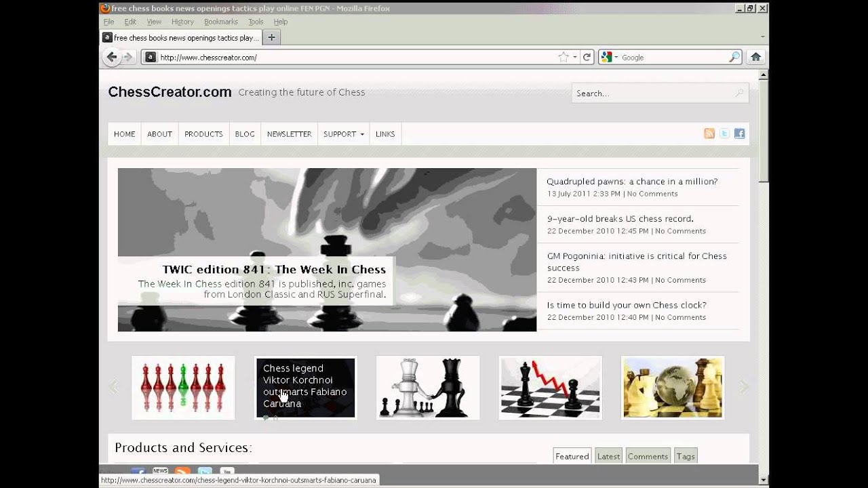
Task: Open the ABOUT page link
Action: point(160,134)
